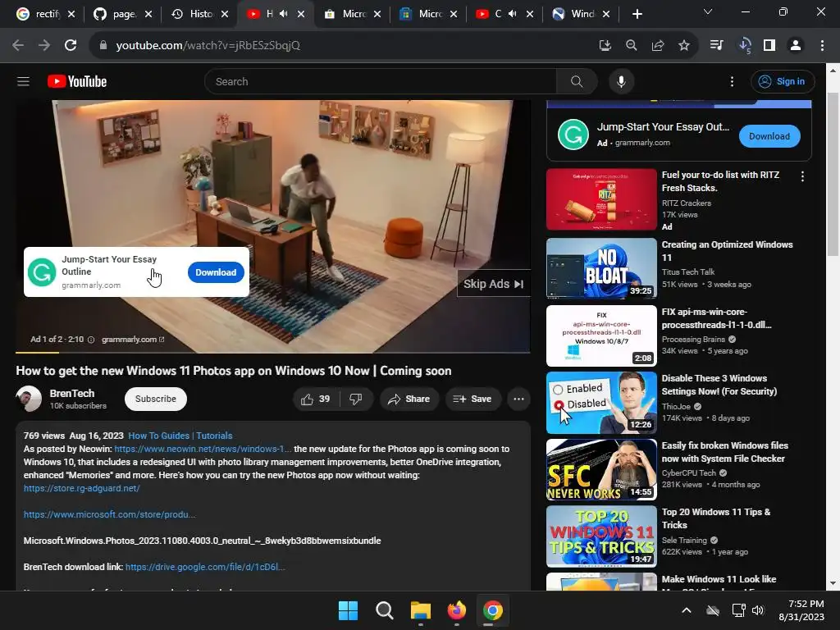Open the zoom magnifier icon in address bar
Image resolution: width=840 pixels, height=630 pixels.
pyautogui.click(x=631, y=46)
